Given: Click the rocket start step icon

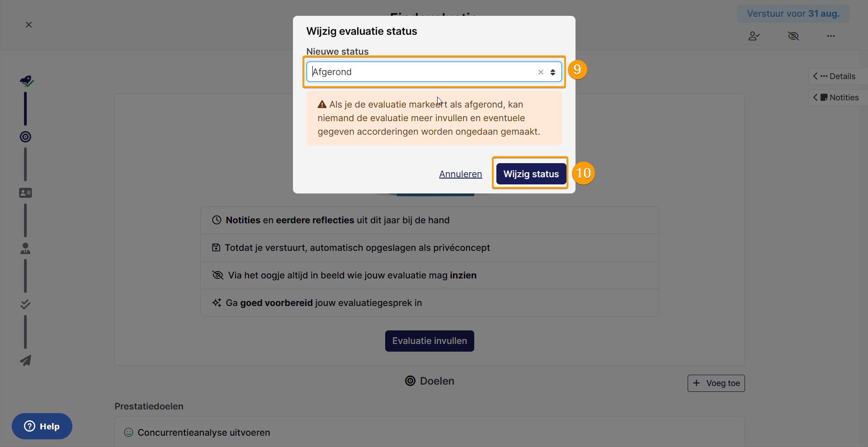Looking at the screenshot, I should point(27,81).
